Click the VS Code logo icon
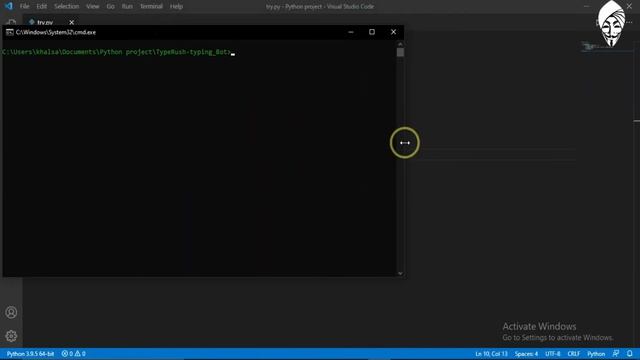The height and width of the screenshot is (360, 640). pos(9,6)
